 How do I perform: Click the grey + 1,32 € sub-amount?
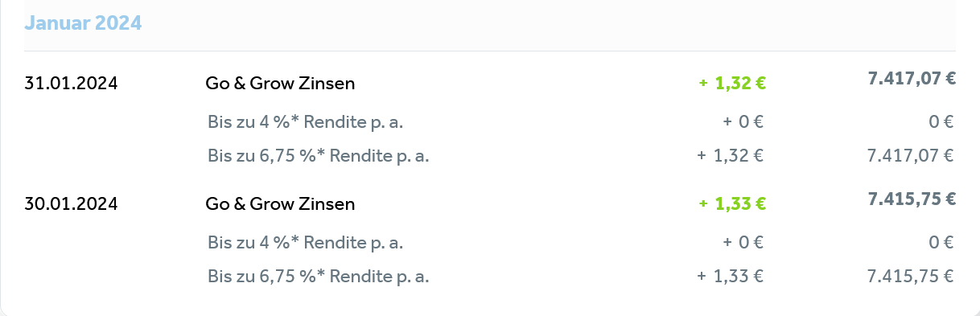click(731, 156)
